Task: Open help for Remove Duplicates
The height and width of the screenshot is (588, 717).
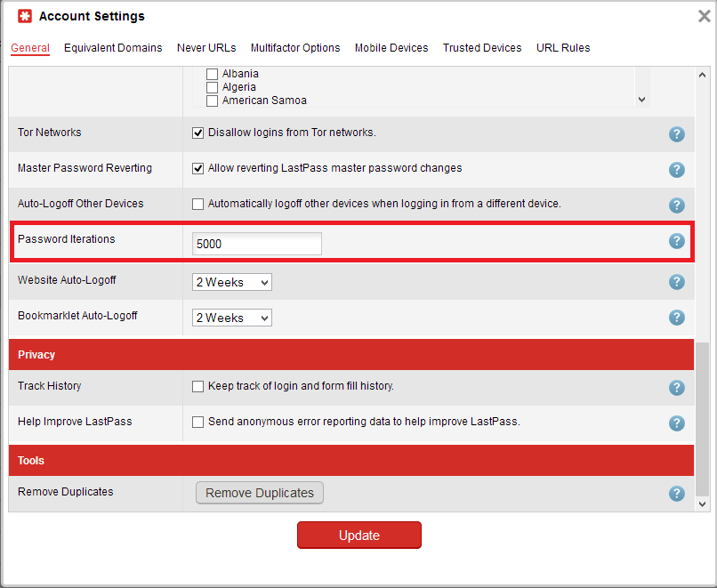Action: tap(677, 494)
